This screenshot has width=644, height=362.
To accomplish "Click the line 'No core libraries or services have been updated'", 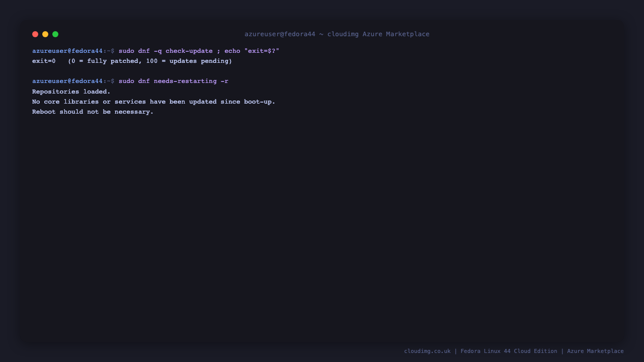I will click(x=154, y=102).
